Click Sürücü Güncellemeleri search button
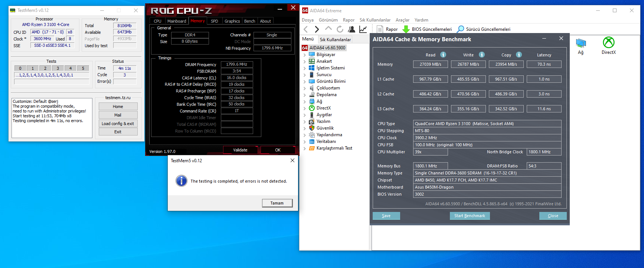This screenshot has height=268, width=644. coord(484,29)
